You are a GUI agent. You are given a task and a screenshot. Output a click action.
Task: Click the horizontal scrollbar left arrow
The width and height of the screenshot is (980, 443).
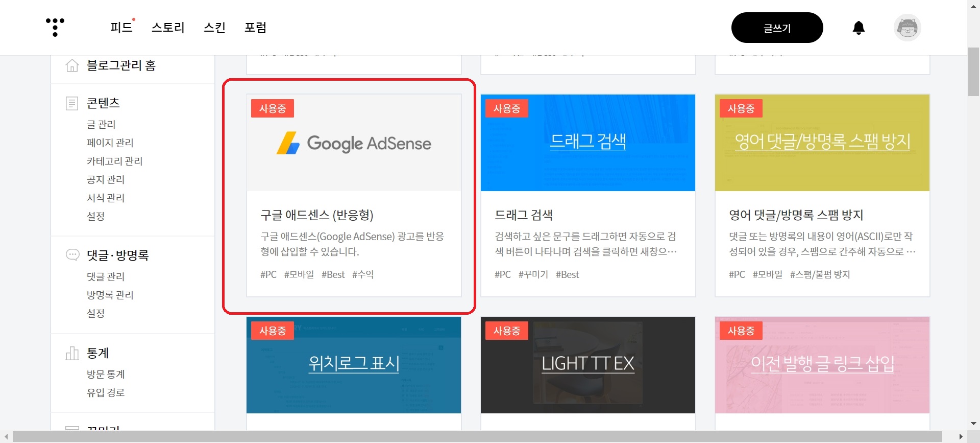tap(6, 437)
